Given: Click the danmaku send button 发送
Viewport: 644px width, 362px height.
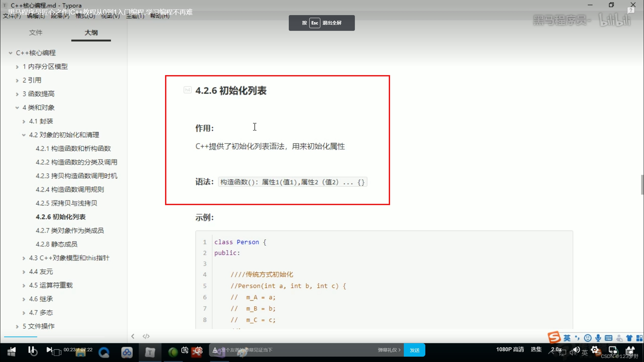Looking at the screenshot, I should (414, 350).
